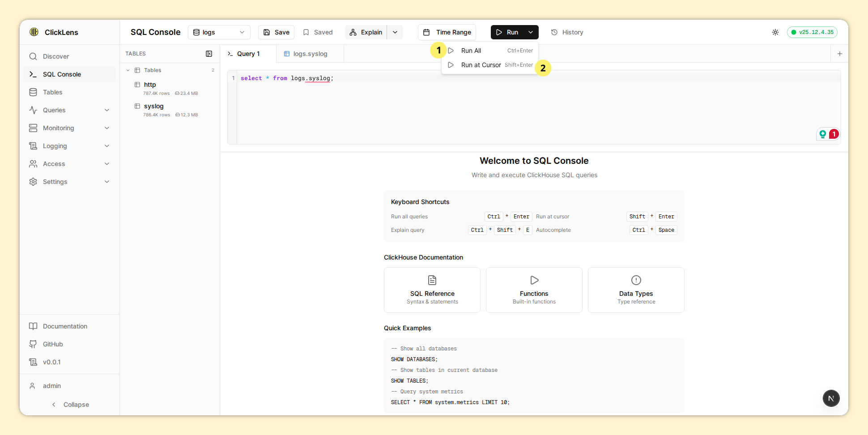Viewport: 868px width, 435px height.
Task: Switch to the logs.syslog tab
Action: [x=310, y=54]
